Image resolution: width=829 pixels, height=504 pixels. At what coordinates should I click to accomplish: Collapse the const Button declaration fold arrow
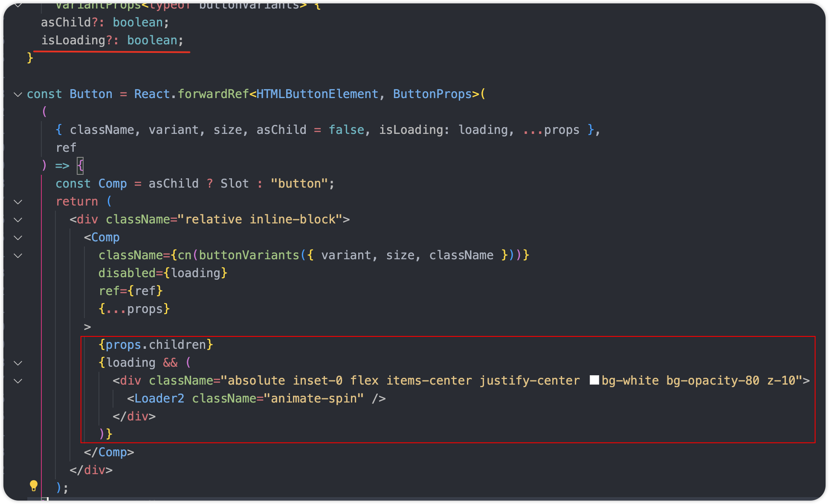[18, 94]
